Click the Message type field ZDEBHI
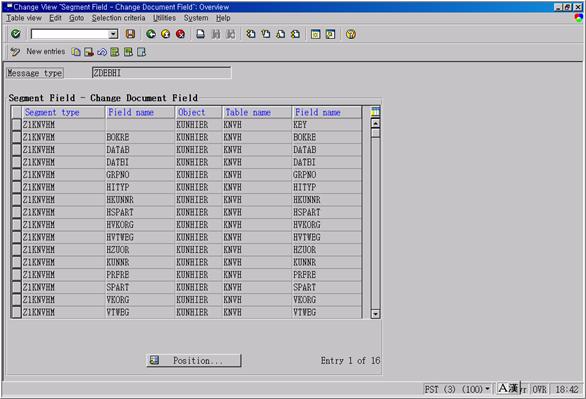Screen dimensions: 586x399 pyautogui.click(x=161, y=73)
